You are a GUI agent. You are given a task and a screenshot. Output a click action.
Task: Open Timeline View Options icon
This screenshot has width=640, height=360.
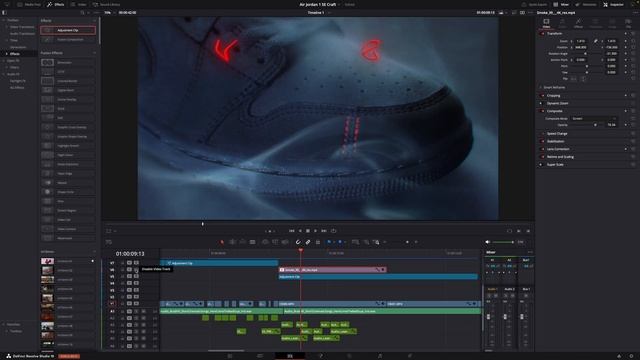click(109, 242)
